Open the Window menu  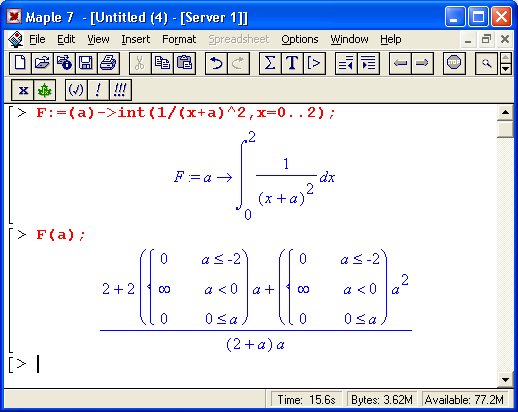(349, 39)
